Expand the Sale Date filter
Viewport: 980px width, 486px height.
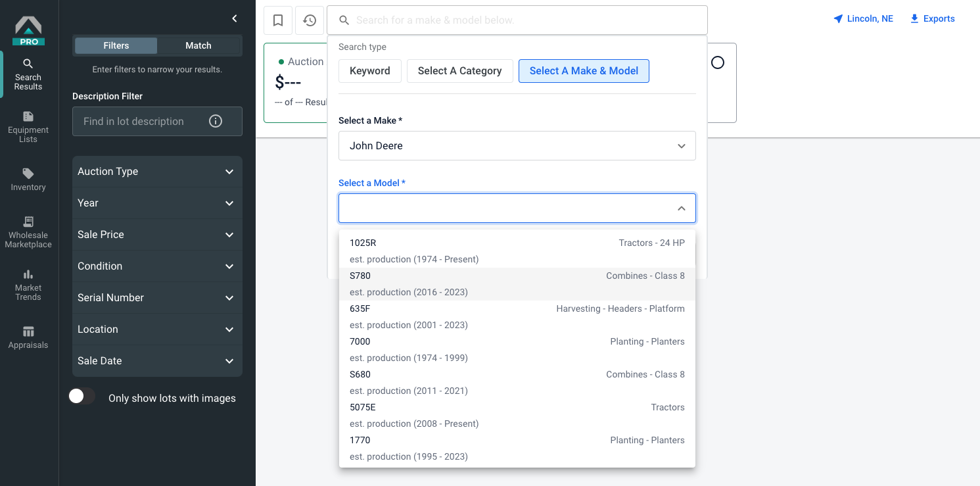(157, 361)
